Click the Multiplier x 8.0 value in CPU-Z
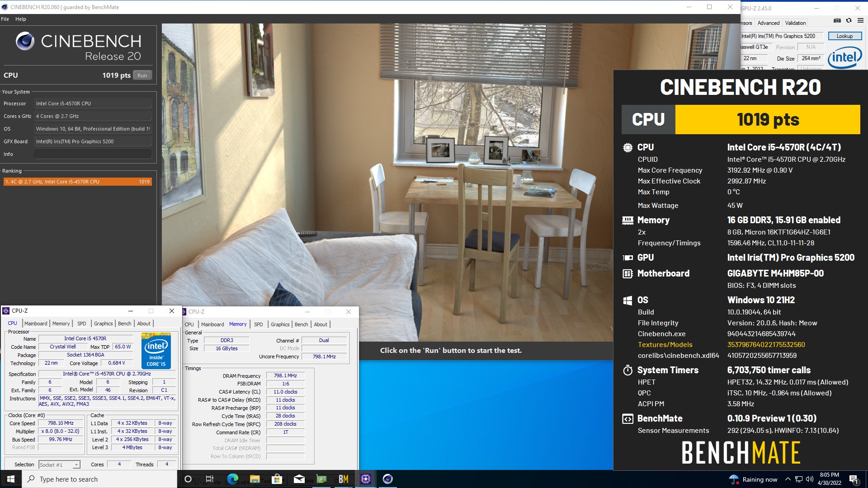Viewport: 868px width, 488px height. (x=61, y=432)
